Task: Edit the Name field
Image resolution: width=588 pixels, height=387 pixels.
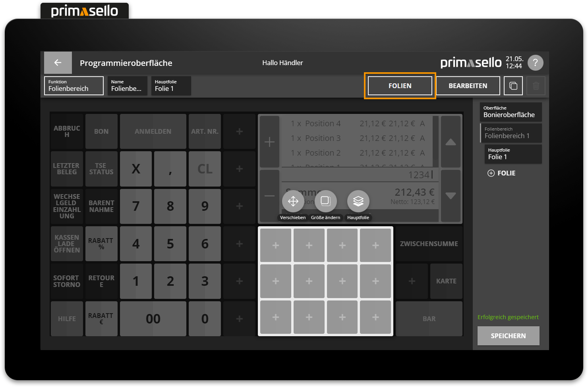Action: coord(127,86)
